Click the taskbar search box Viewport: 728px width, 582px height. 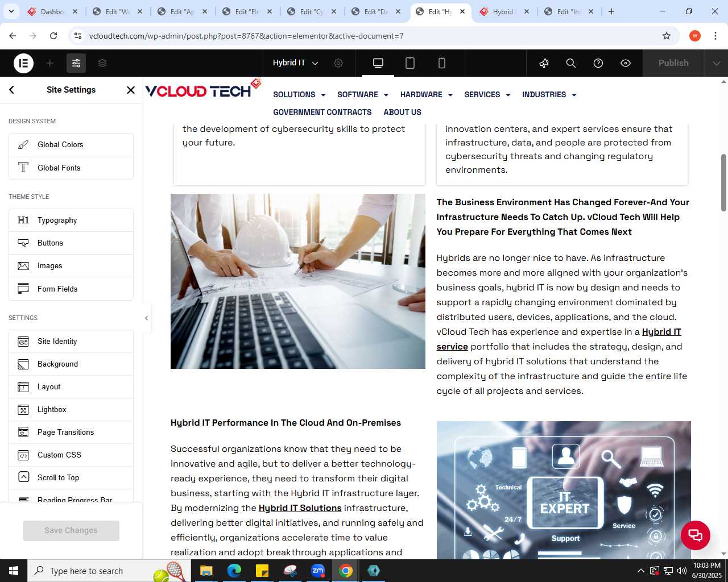click(x=108, y=571)
